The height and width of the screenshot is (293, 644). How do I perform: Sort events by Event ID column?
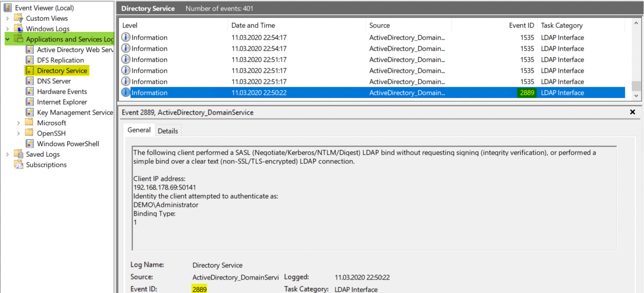(x=521, y=26)
